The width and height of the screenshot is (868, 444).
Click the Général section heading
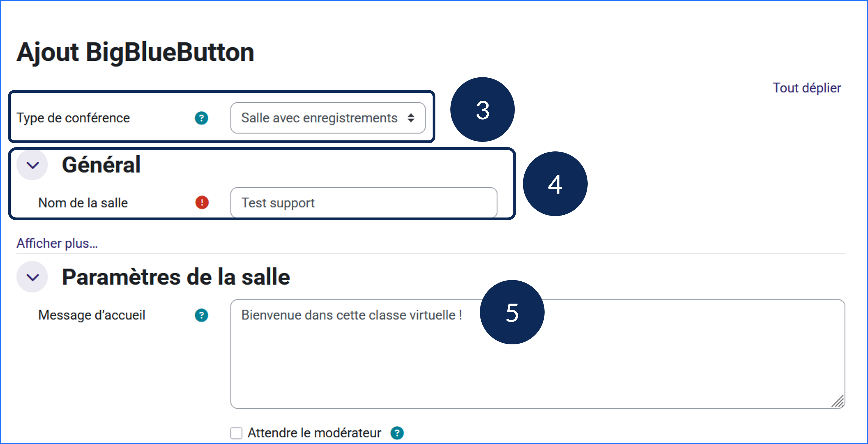point(101,165)
